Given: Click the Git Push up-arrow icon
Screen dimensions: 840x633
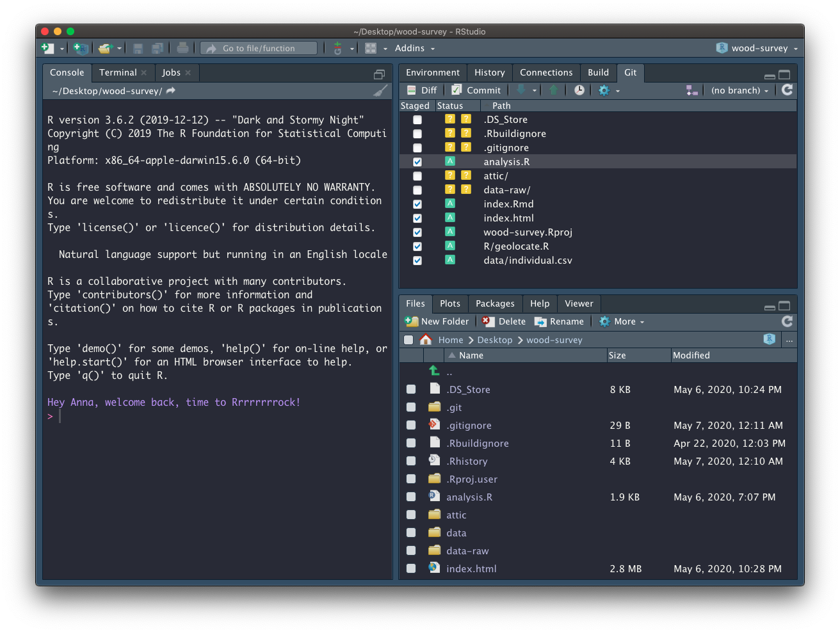Looking at the screenshot, I should click(x=553, y=90).
